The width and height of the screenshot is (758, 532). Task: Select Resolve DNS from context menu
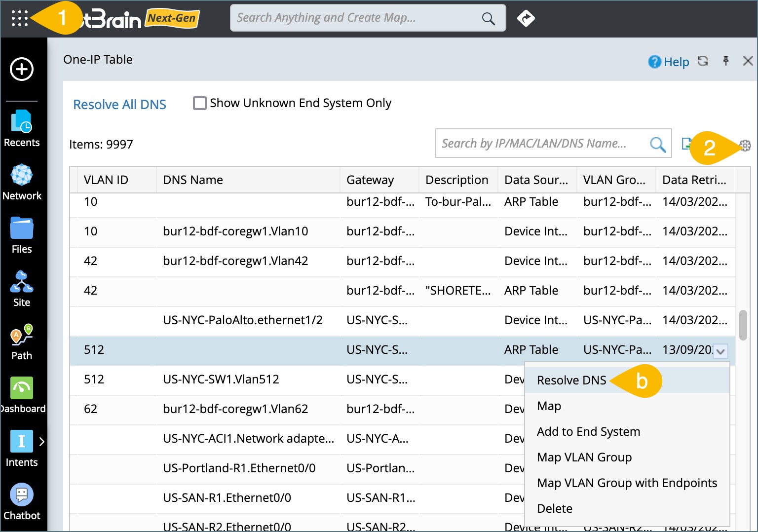click(x=571, y=380)
